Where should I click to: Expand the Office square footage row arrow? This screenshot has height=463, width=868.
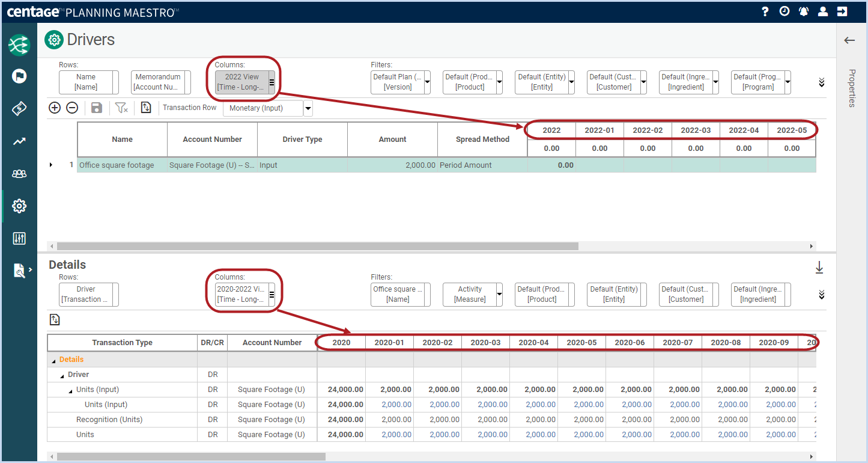(x=51, y=165)
